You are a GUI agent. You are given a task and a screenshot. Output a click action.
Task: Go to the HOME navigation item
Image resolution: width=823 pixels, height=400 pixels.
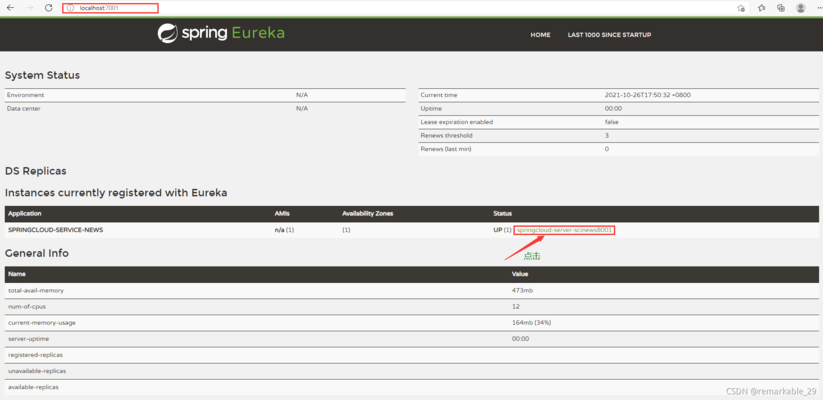pos(540,35)
